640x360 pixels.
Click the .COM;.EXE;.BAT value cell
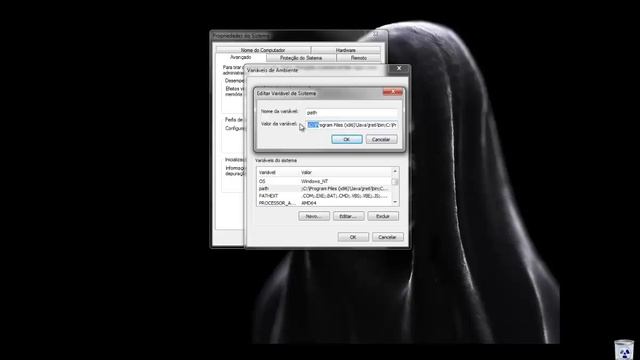pyautogui.click(x=344, y=196)
